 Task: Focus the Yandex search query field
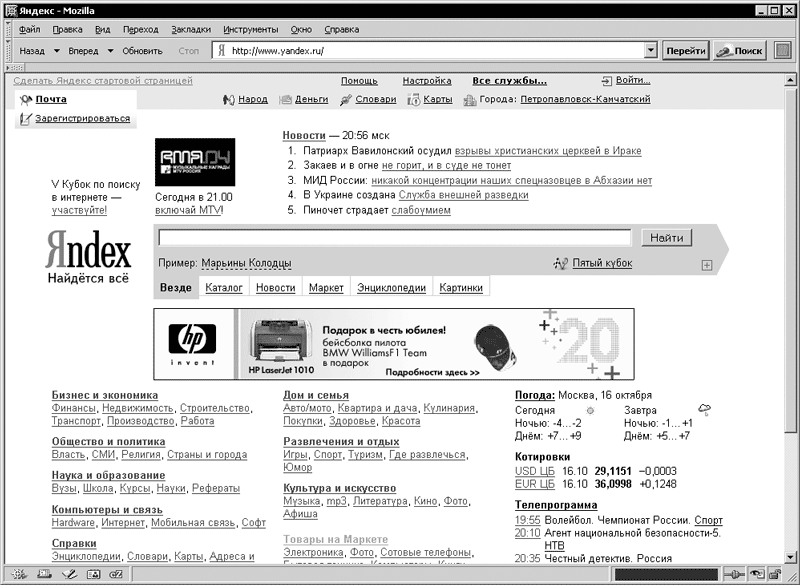pyautogui.click(x=395, y=238)
